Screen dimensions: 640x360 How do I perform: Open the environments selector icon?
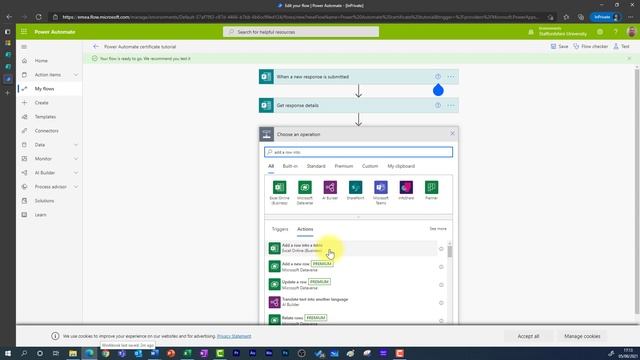point(531,31)
